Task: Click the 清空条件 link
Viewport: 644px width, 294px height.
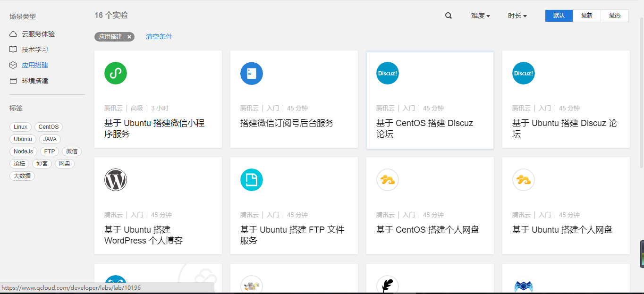Action: pyautogui.click(x=159, y=36)
